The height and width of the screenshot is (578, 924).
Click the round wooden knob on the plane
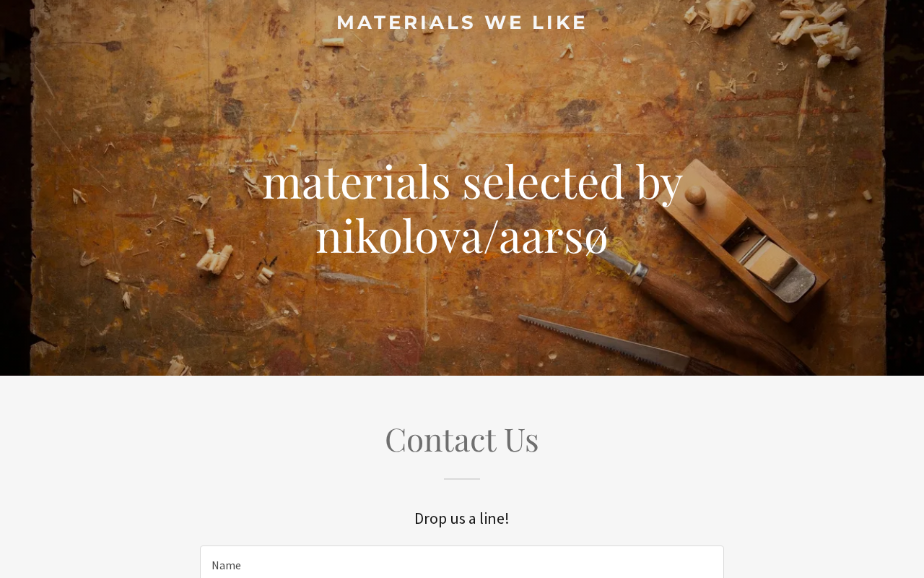695,195
